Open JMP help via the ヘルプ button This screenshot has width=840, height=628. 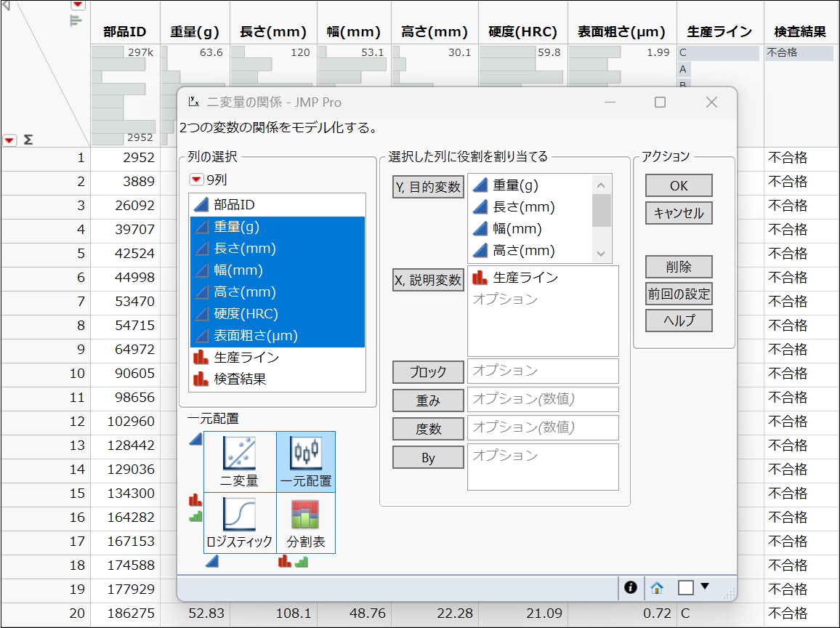pos(678,321)
